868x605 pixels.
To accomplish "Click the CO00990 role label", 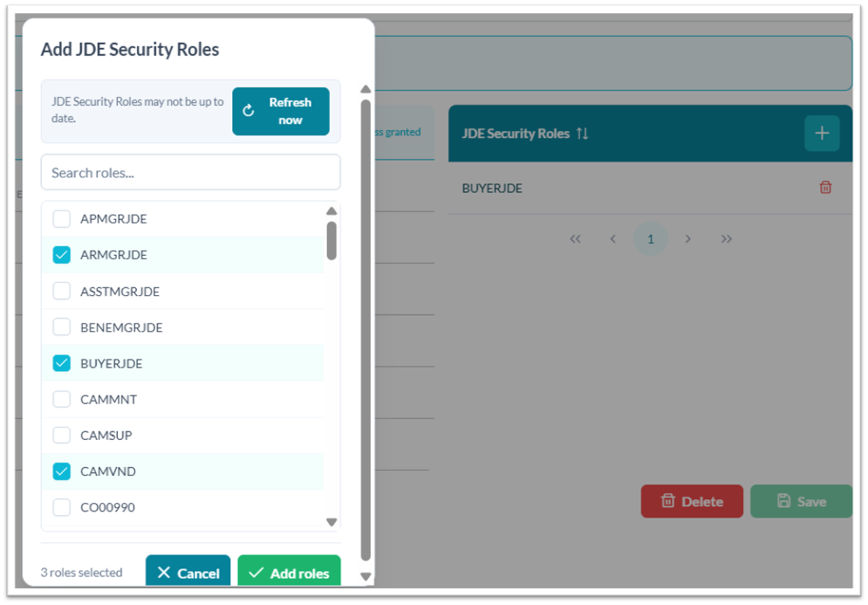I will pos(107,507).
